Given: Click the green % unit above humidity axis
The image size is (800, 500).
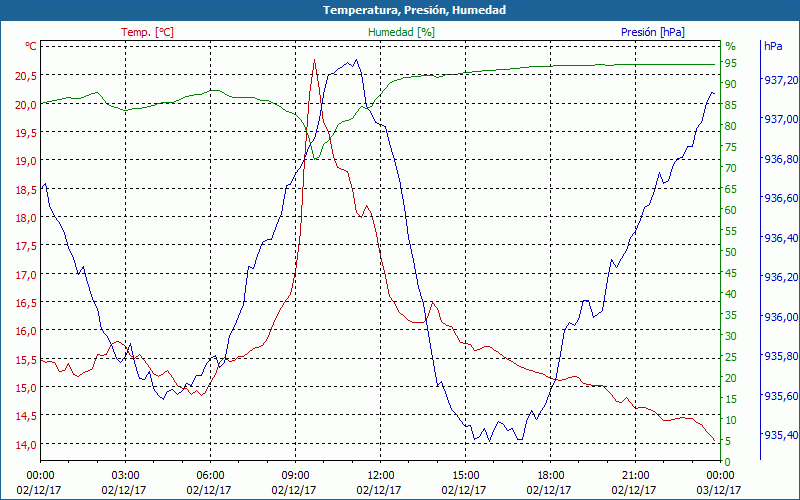Looking at the screenshot, I should 731,46.
